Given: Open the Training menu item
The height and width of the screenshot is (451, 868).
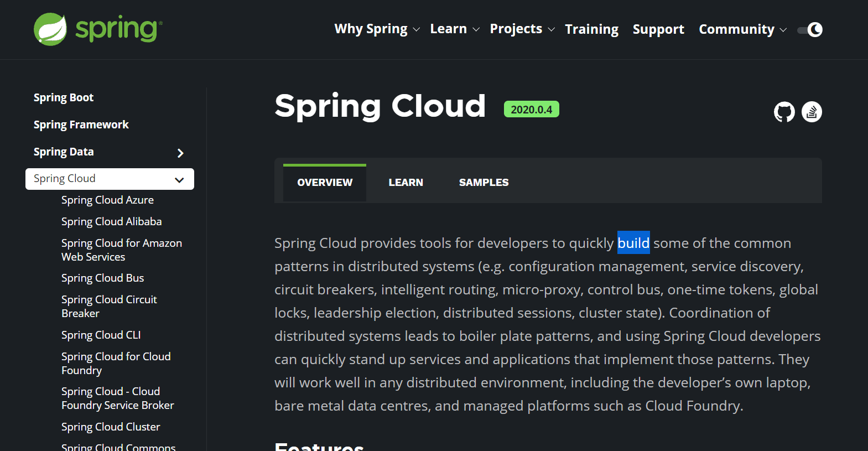Looking at the screenshot, I should point(591,29).
